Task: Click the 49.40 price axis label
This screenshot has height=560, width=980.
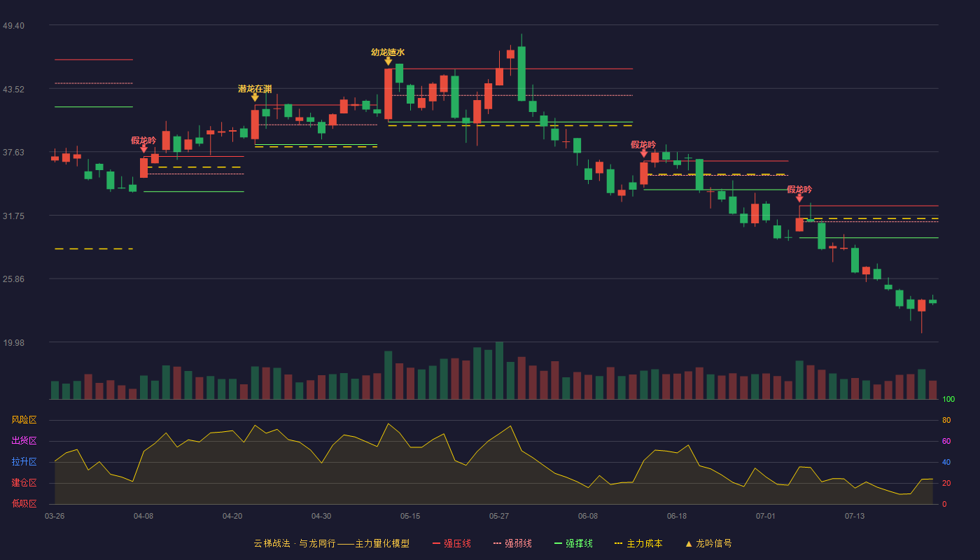Action: pos(13,26)
